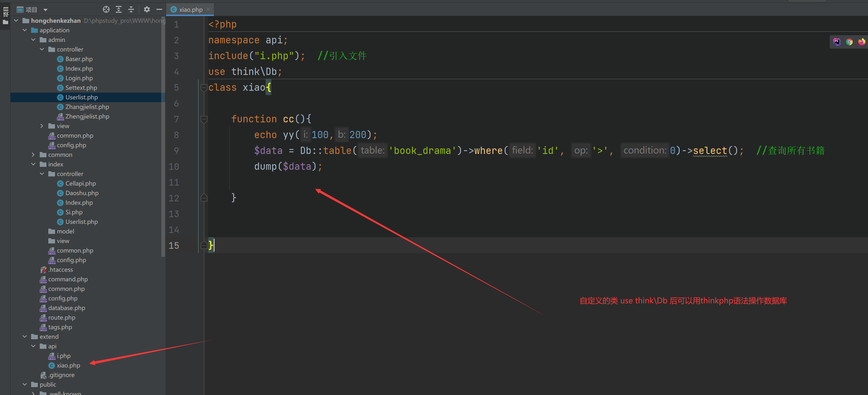Viewport: 868px width, 395px height.
Task: Select Baser.php in the tree
Action: tap(79, 59)
